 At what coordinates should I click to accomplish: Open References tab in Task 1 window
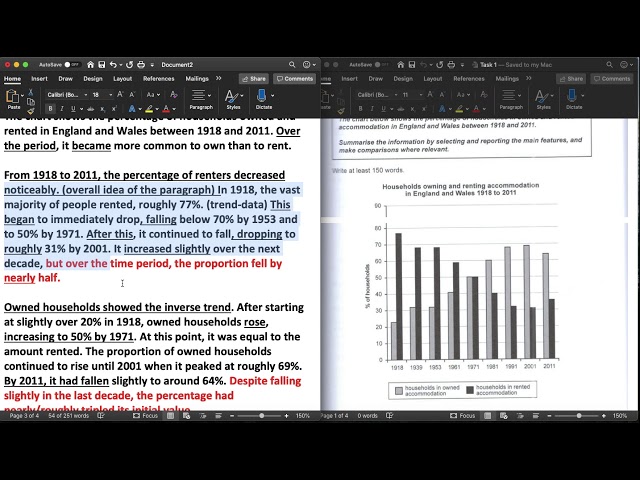coord(469,78)
